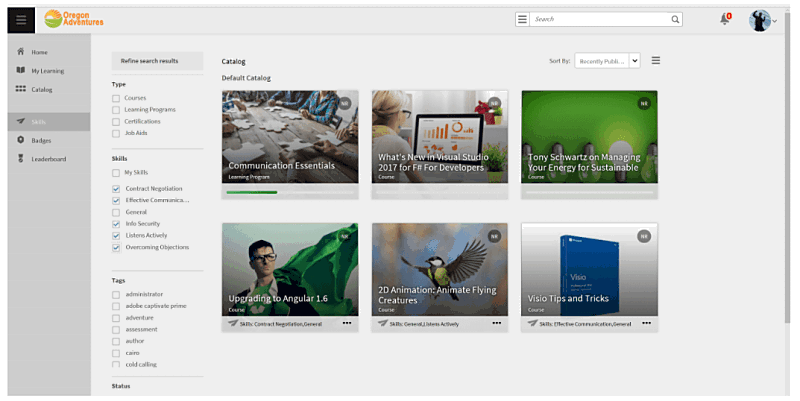Open more options on Visio card
Image resolution: width=800 pixels, height=401 pixels.
pyautogui.click(x=646, y=323)
